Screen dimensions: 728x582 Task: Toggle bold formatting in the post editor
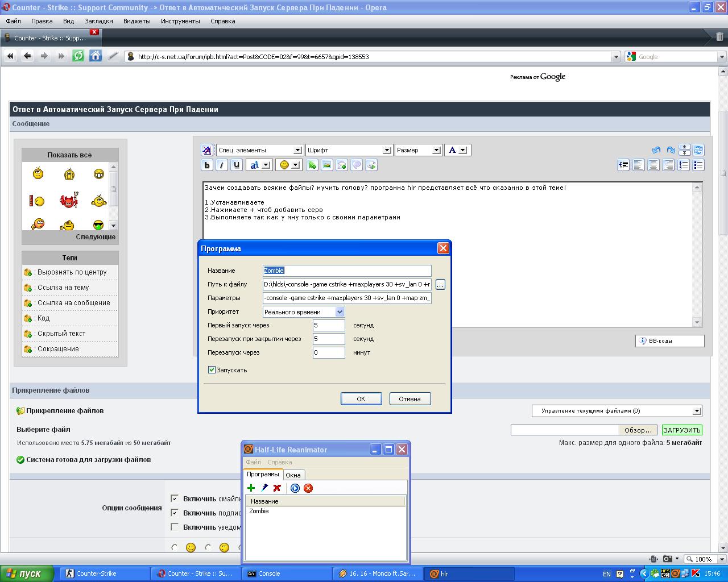(x=207, y=165)
